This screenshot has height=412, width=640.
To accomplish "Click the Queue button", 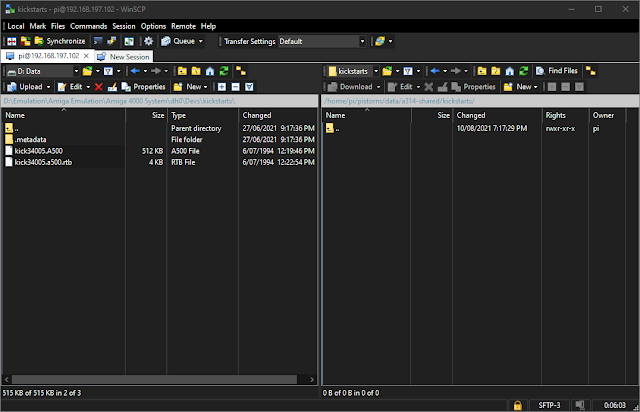I will [x=178, y=41].
